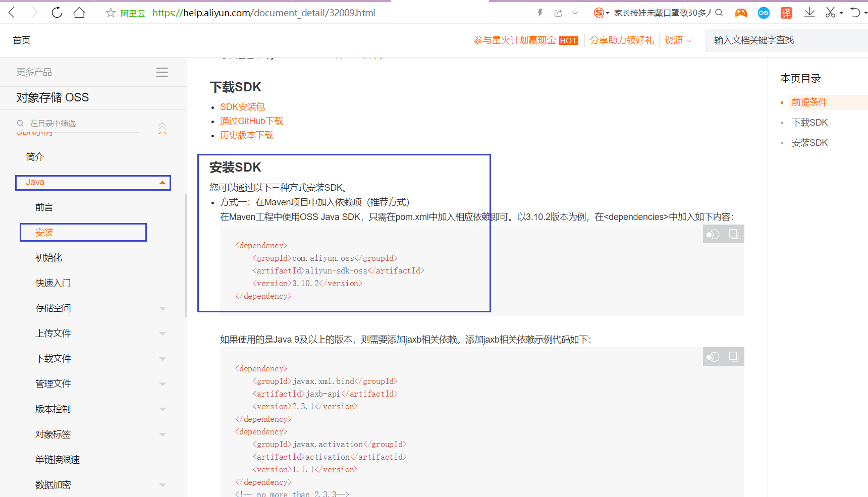This screenshot has height=497, width=868.
Task: Jump to 下载SDK in page contents
Action: [x=809, y=123]
